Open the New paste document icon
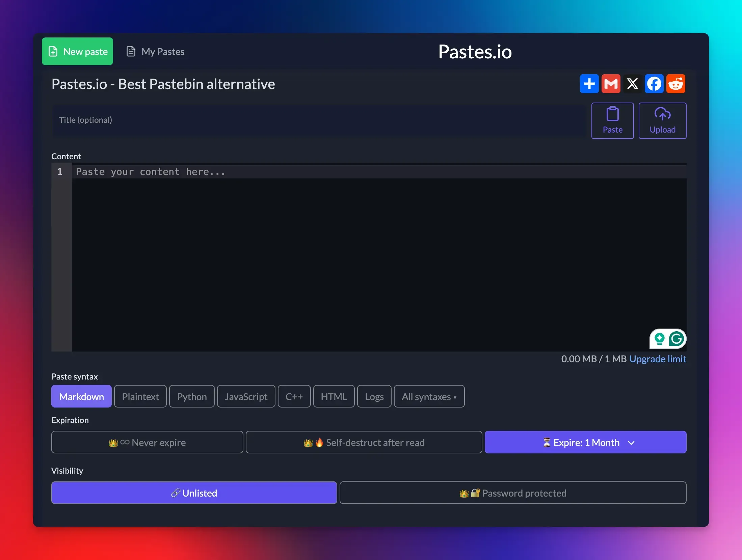 pos(53,51)
